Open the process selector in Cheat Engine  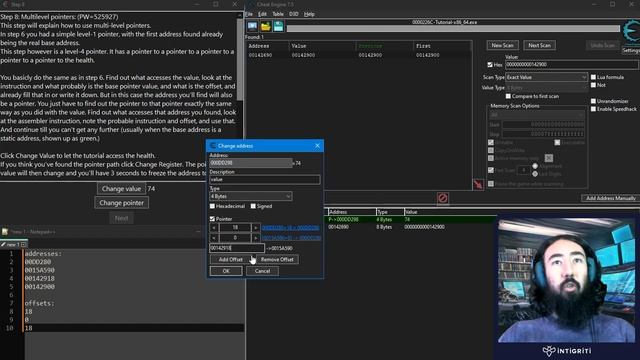[x=252, y=26]
